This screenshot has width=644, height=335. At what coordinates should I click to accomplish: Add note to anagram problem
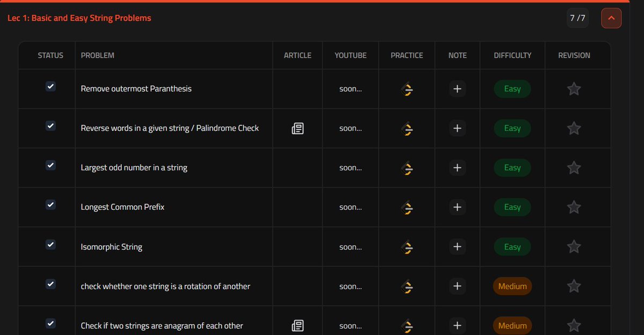pos(457,326)
